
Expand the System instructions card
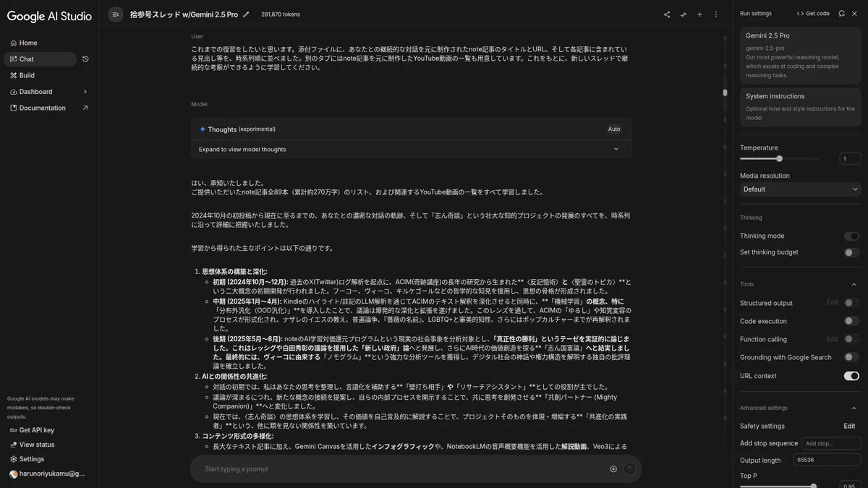tap(800, 107)
